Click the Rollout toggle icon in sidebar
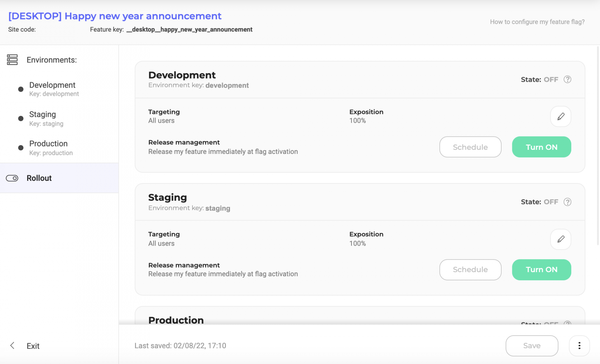 click(x=12, y=178)
